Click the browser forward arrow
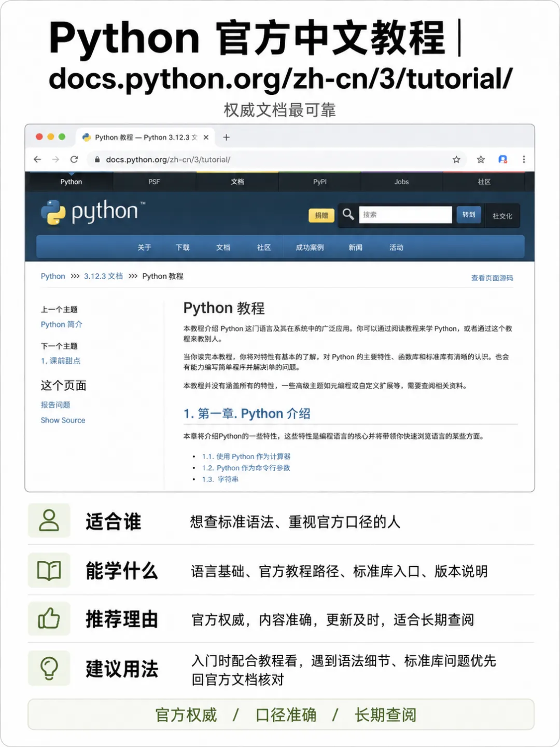560x747 pixels. (x=55, y=159)
